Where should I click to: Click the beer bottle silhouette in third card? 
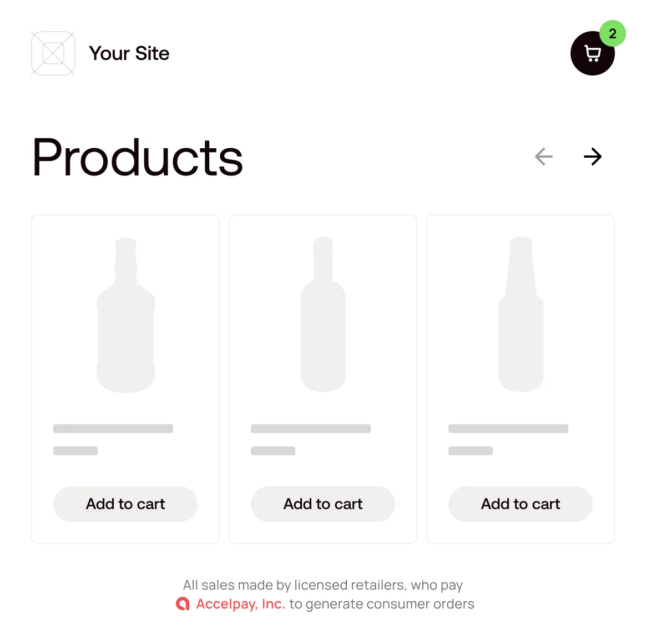click(521, 314)
